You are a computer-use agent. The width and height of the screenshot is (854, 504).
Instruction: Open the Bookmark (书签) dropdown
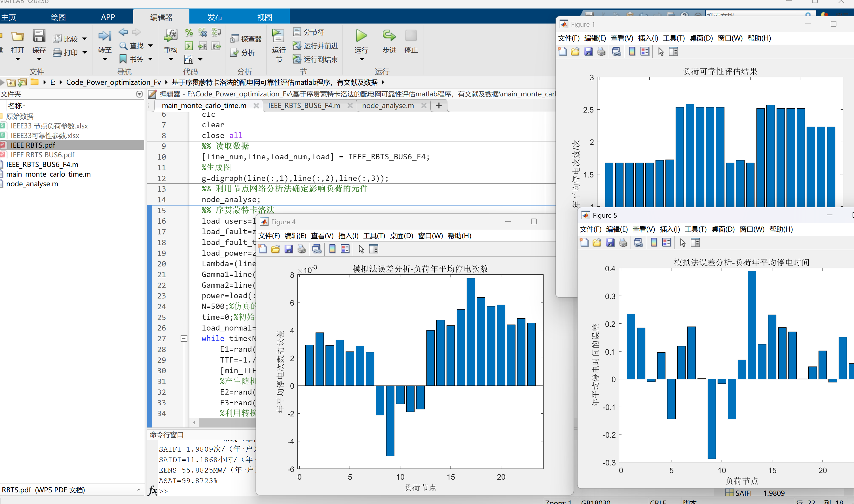[x=151, y=60]
